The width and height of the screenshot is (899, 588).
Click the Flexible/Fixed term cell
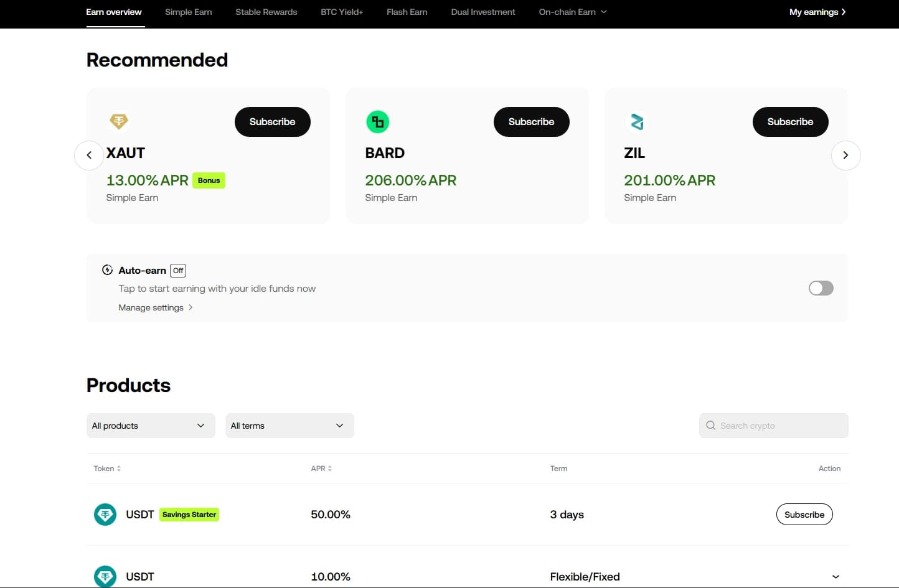pyautogui.click(x=585, y=577)
